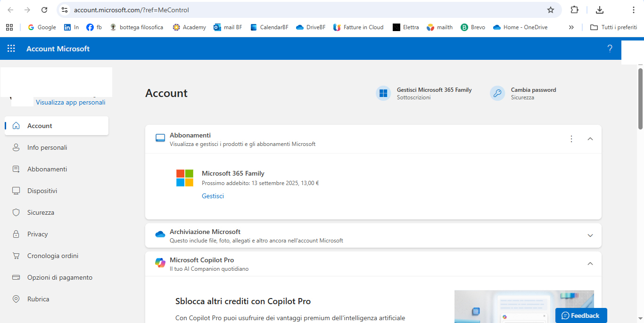Image resolution: width=644 pixels, height=323 pixels.
Task: Click the Copilot logo icon in Copilot Pro header
Action: coord(160,263)
